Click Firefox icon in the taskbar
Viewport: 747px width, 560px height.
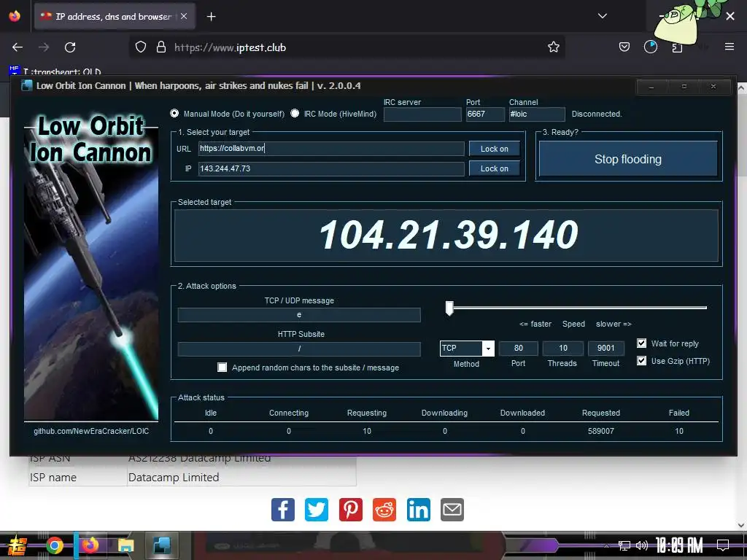(x=90, y=545)
